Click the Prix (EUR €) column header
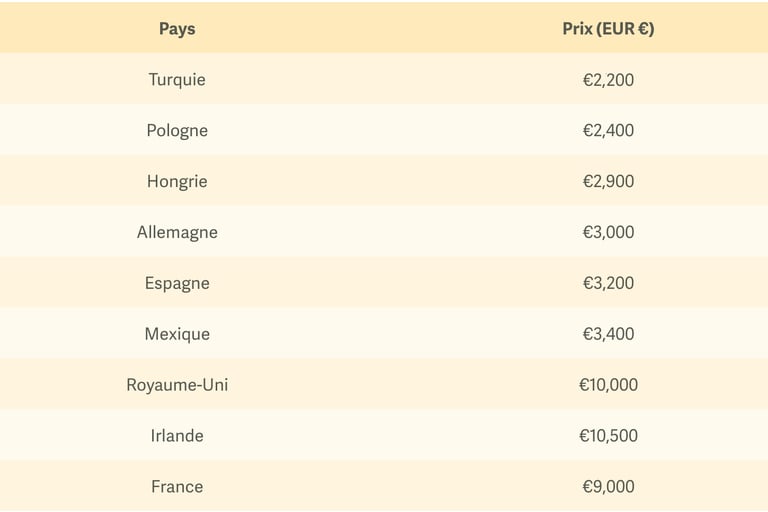The height and width of the screenshot is (512, 768). [608, 29]
